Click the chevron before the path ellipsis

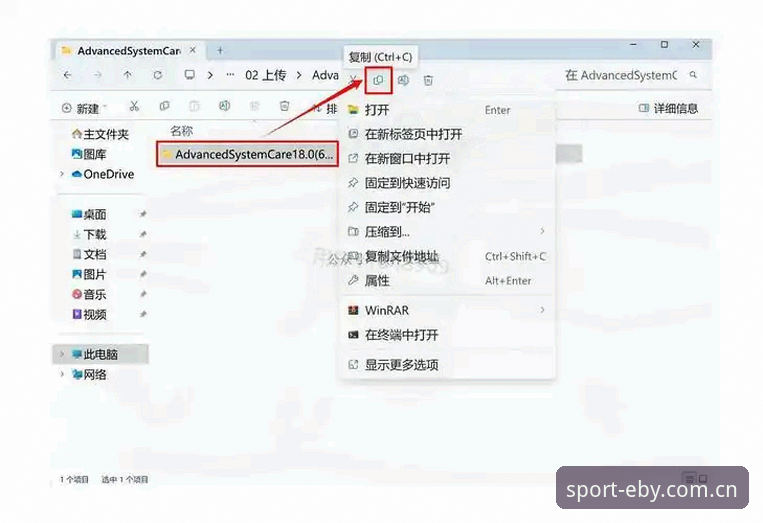(210, 75)
